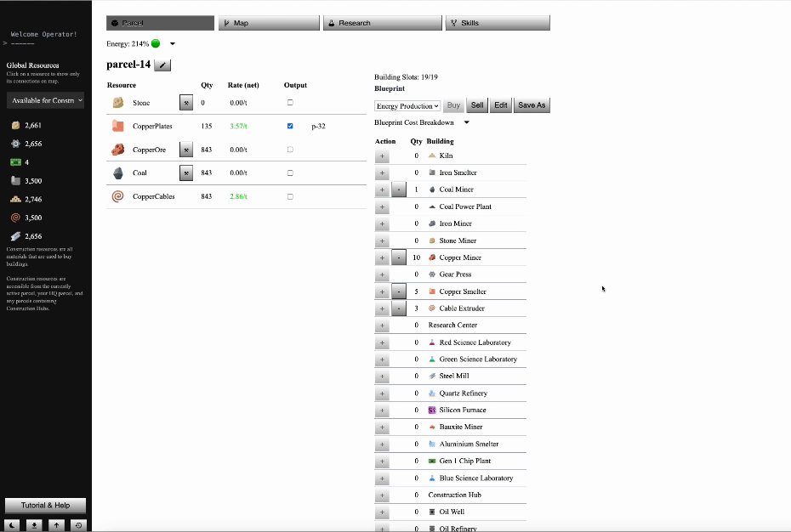The height and width of the screenshot is (532, 791).
Task: Click the pencil icon to rename parcel-14
Action: [x=163, y=65]
